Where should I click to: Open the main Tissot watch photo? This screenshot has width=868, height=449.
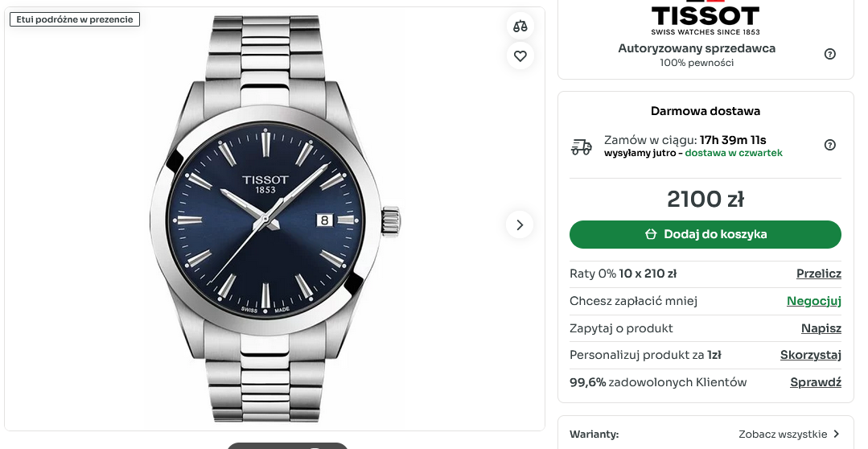pos(274,219)
